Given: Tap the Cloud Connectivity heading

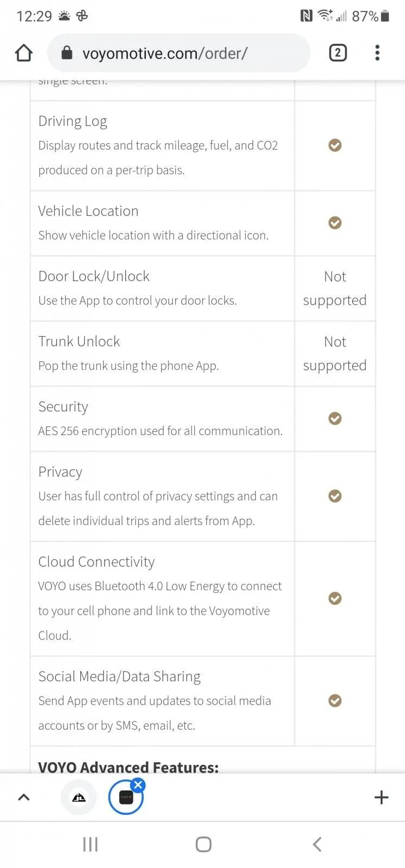Looking at the screenshot, I should (97, 561).
